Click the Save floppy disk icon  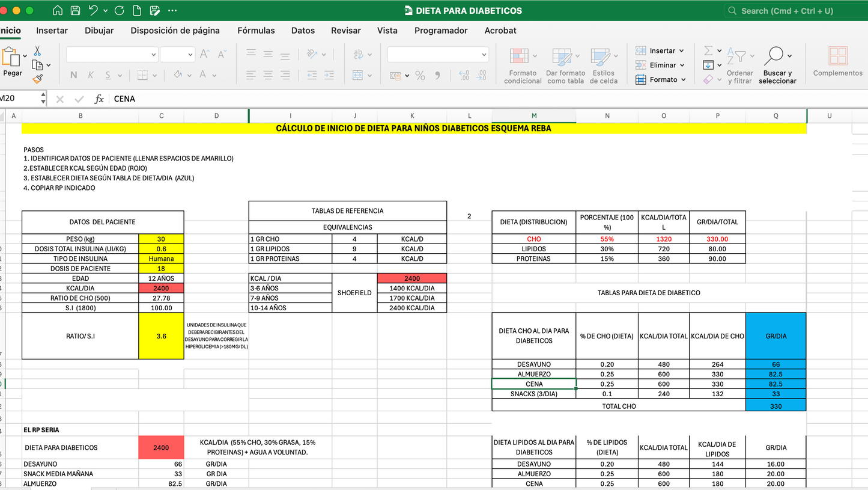75,11
